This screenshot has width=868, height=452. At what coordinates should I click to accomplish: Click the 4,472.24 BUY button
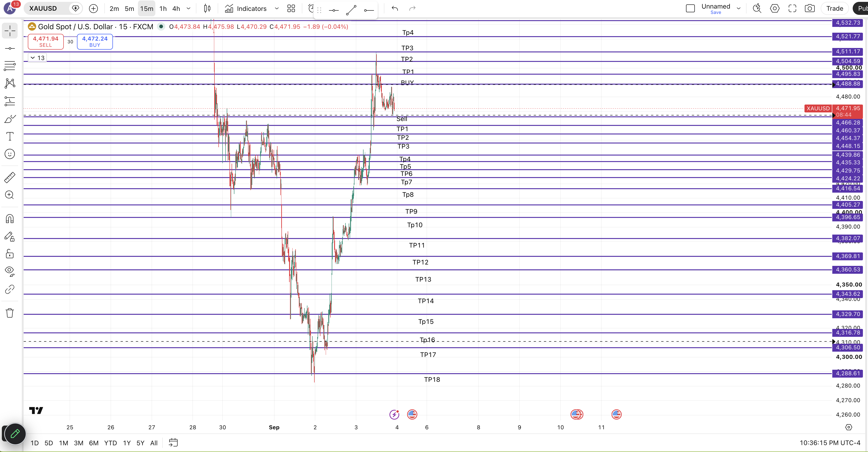coord(95,41)
